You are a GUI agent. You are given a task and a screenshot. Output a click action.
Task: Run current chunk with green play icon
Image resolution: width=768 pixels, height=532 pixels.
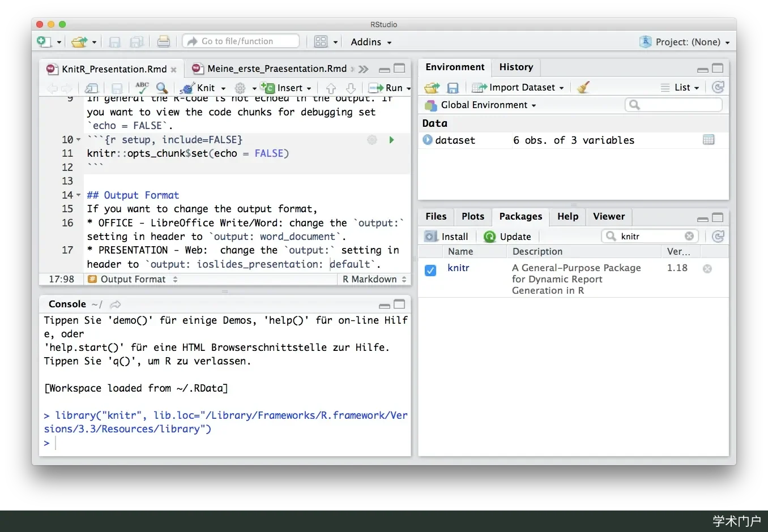tap(391, 140)
